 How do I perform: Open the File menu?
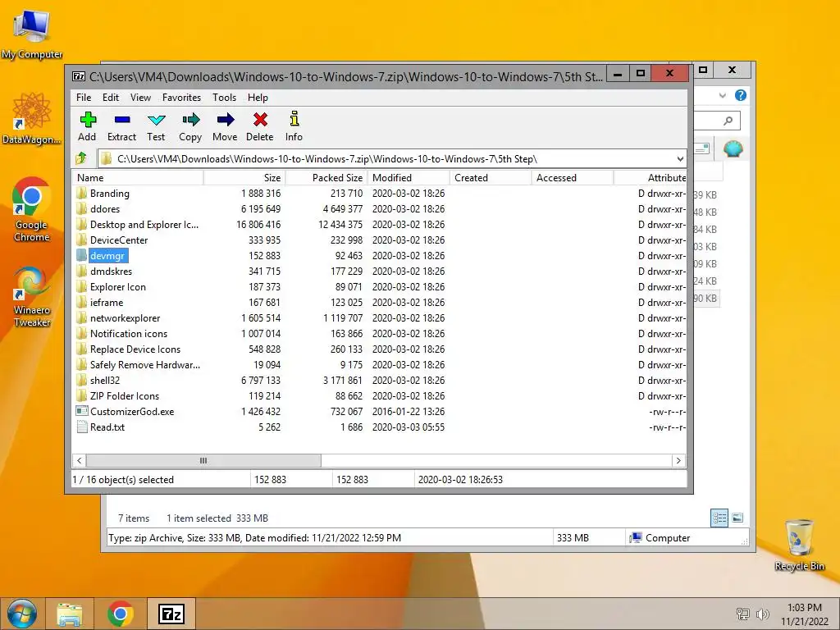(84, 98)
